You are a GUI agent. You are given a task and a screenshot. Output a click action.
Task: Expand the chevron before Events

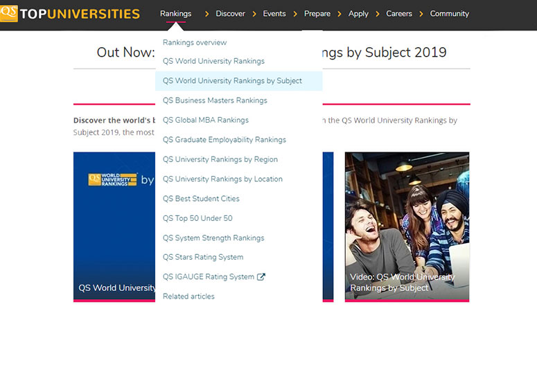coord(254,14)
